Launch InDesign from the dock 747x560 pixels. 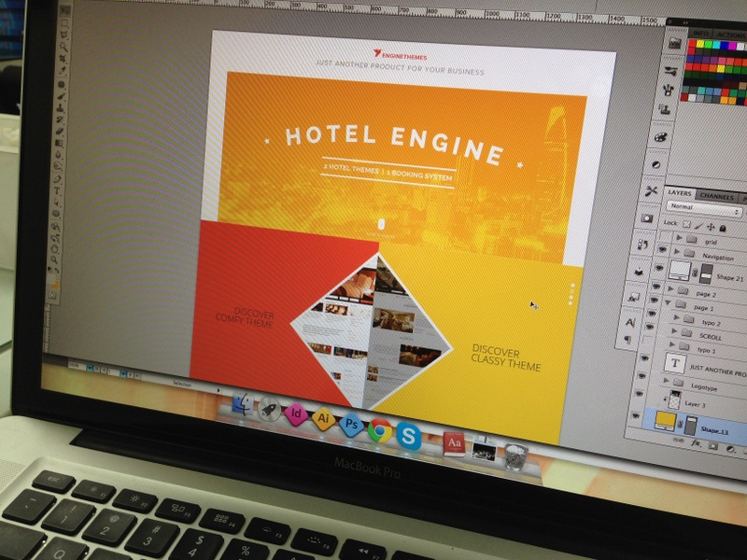296,413
